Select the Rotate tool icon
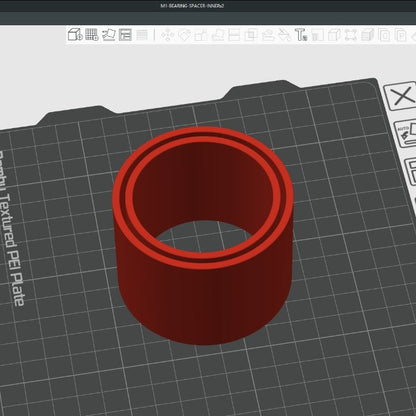Viewport: 416px width, 416px height. 184,35
